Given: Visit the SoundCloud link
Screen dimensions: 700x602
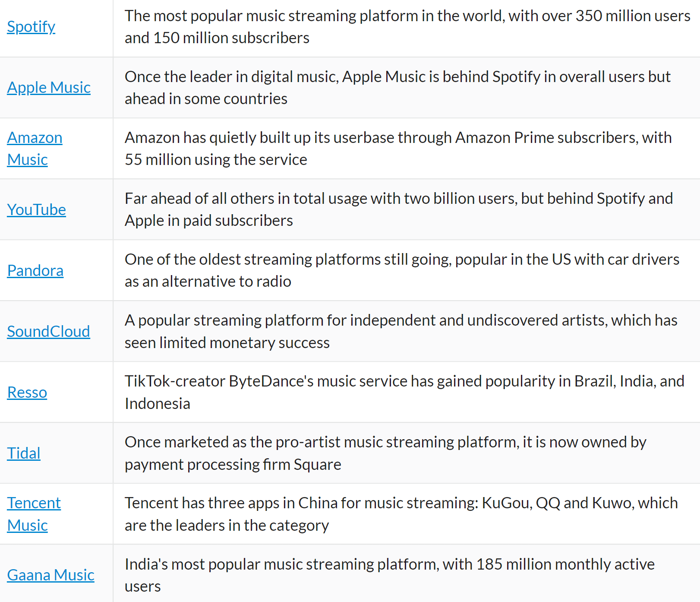Looking at the screenshot, I should [49, 332].
